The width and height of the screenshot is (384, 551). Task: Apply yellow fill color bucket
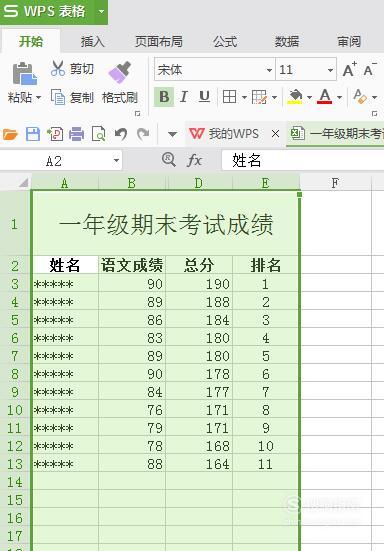(295, 97)
